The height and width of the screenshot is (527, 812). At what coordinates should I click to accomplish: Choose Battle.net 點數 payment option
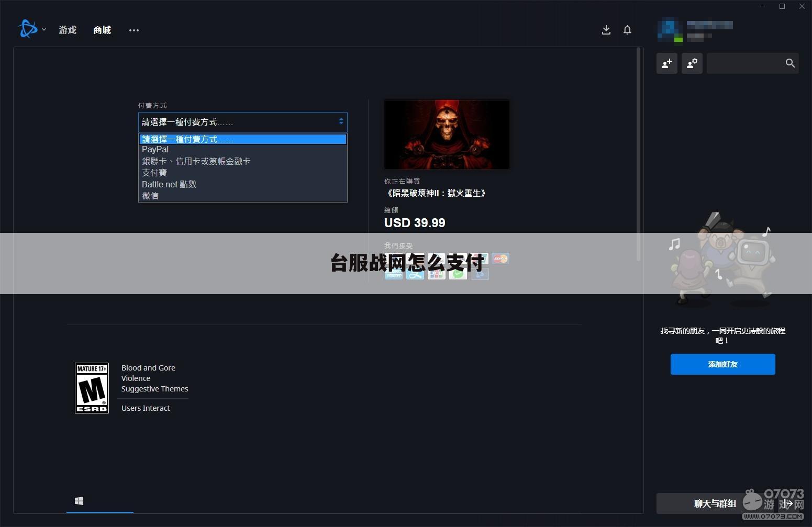click(243, 184)
